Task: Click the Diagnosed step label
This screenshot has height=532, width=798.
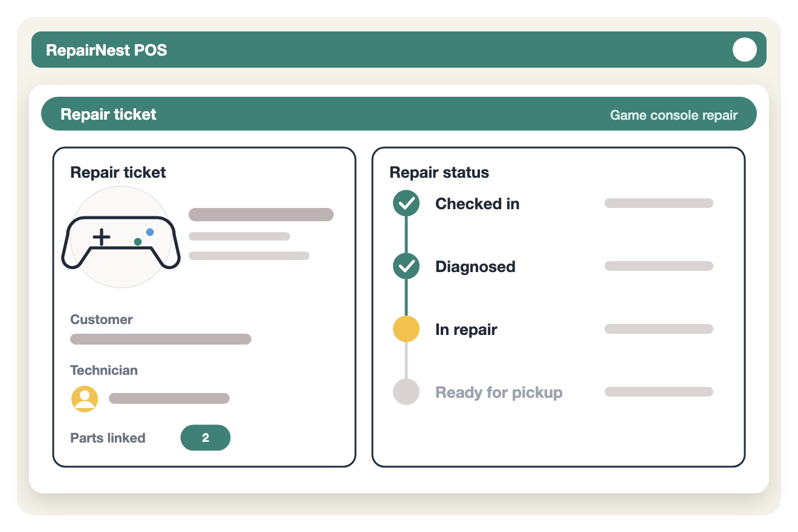Action: pyautogui.click(x=476, y=267)
